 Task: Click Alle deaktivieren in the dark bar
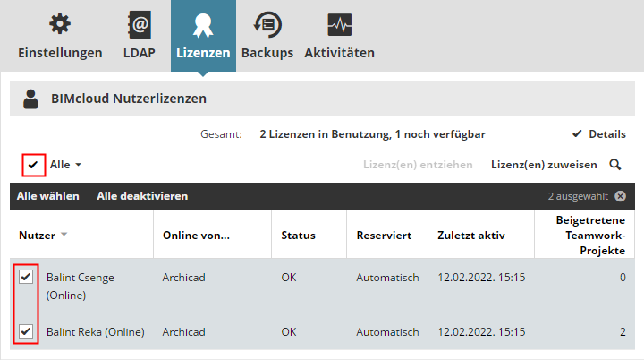tap(142, 196)
